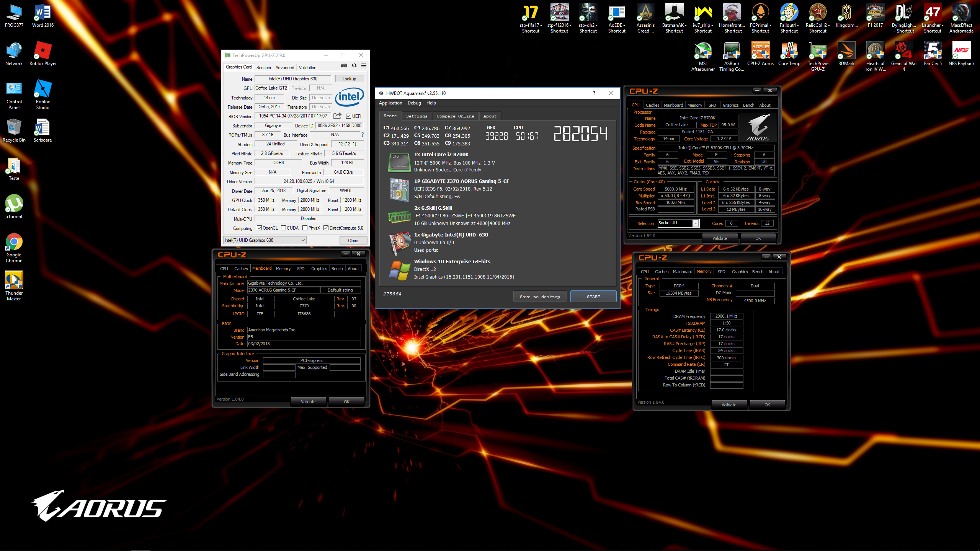Open the F1 2017 desktop icon
Image resolution: width=980 pixels, height=551 pixels.
click(875, 16)
